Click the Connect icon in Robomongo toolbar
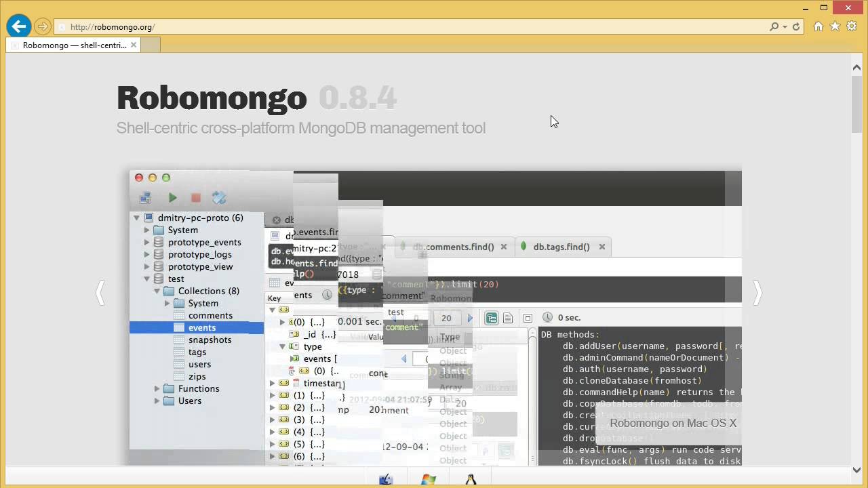 (x=145, y=198)
